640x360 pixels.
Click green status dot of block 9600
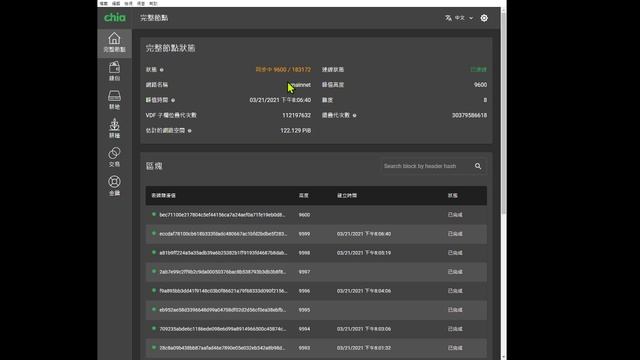point(154,214)
